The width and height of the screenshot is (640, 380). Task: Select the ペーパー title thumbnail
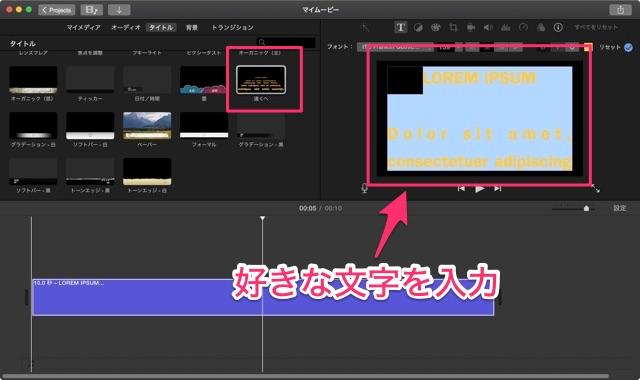[x=147, y=126]
